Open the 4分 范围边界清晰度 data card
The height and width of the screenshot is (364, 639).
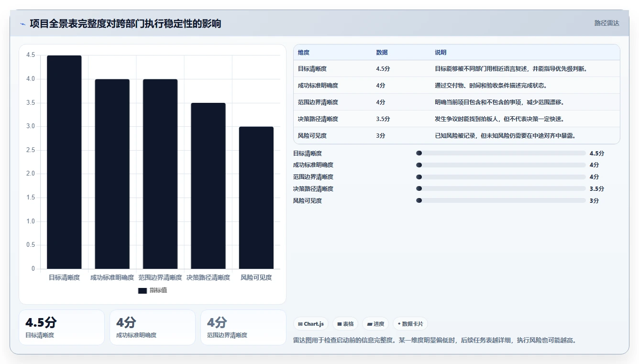coord(243,327)
